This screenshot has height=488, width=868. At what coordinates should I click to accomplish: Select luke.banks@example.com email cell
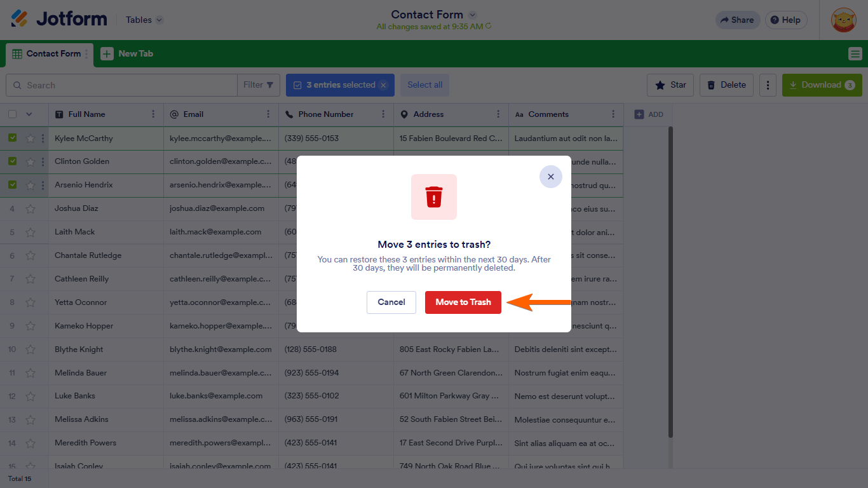[x=221, y=396]
